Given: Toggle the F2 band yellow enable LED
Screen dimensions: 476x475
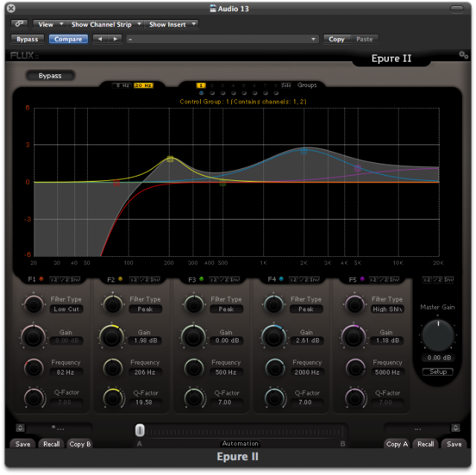Looking at the screenshot, I should [120, 278].
